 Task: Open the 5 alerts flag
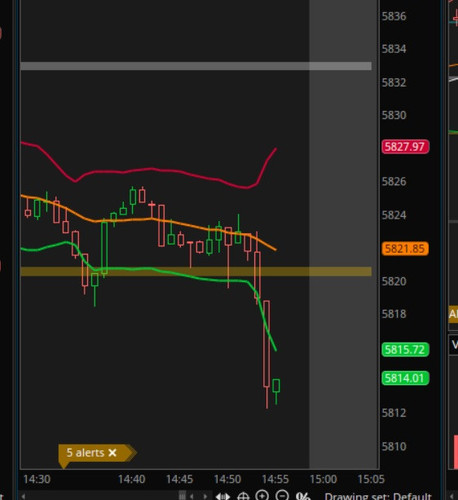tap(85, 453)
